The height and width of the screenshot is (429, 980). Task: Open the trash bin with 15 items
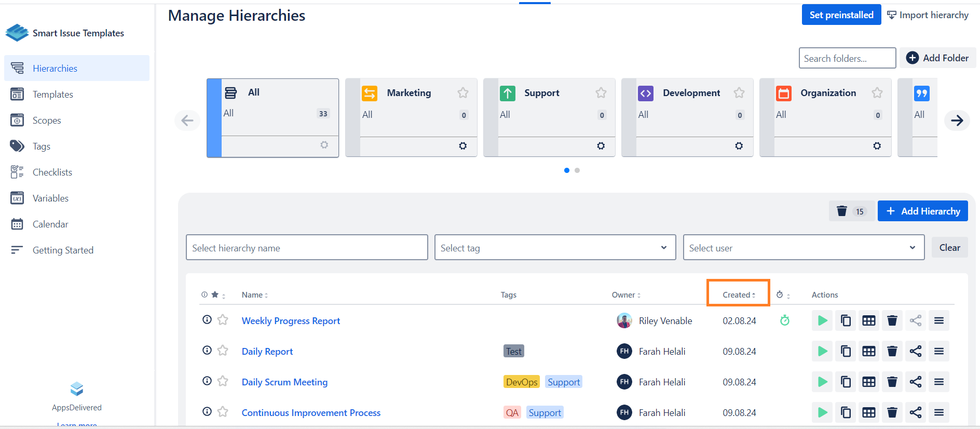851,211
